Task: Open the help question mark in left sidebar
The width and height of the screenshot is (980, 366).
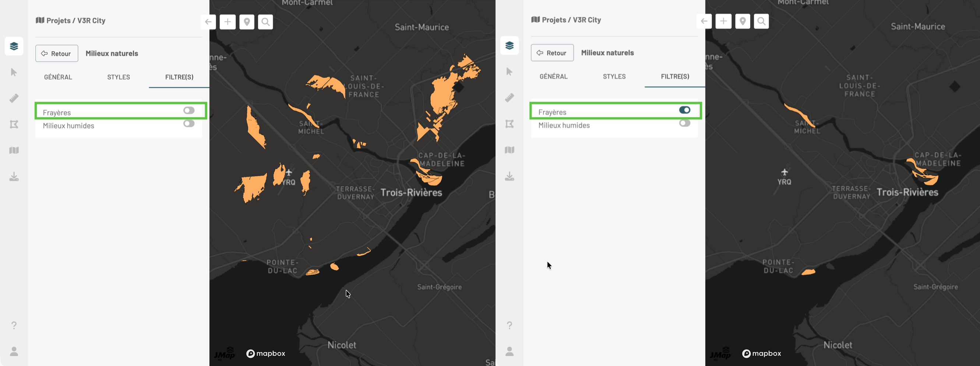Action: click(x=14, y=325)
